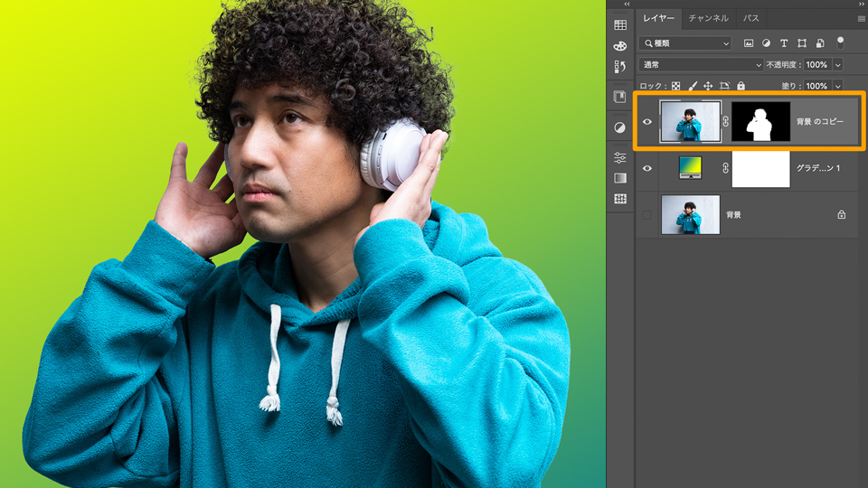
Task: Open the History panel icon
Action: click(620, 66)
